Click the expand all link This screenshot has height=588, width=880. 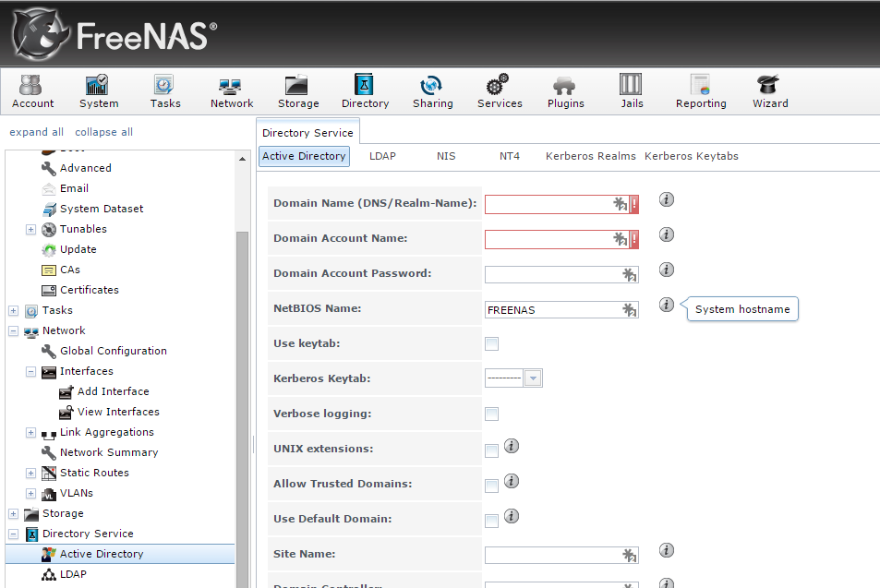pos(37,132)
